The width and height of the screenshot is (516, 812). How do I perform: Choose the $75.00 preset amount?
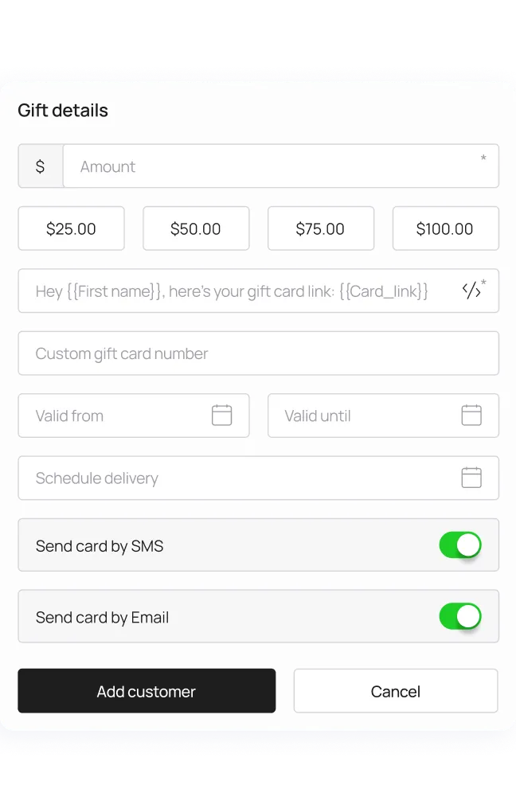(x=321, y=228)
